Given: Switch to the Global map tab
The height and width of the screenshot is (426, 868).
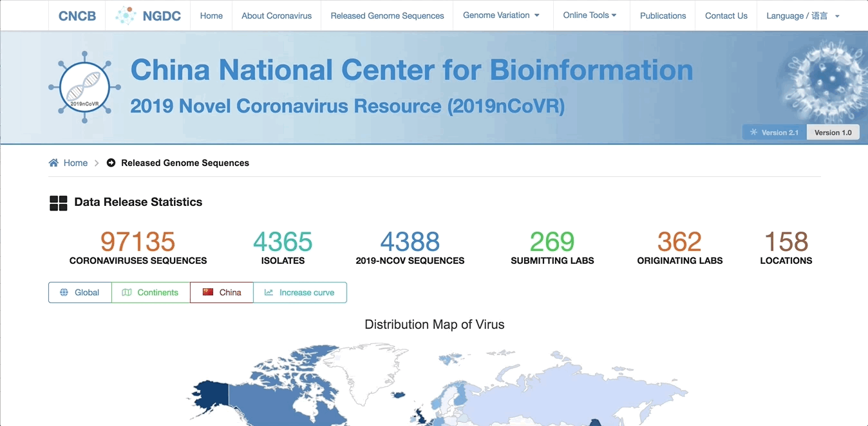Looking at the screenshot, I should (80, 292).
